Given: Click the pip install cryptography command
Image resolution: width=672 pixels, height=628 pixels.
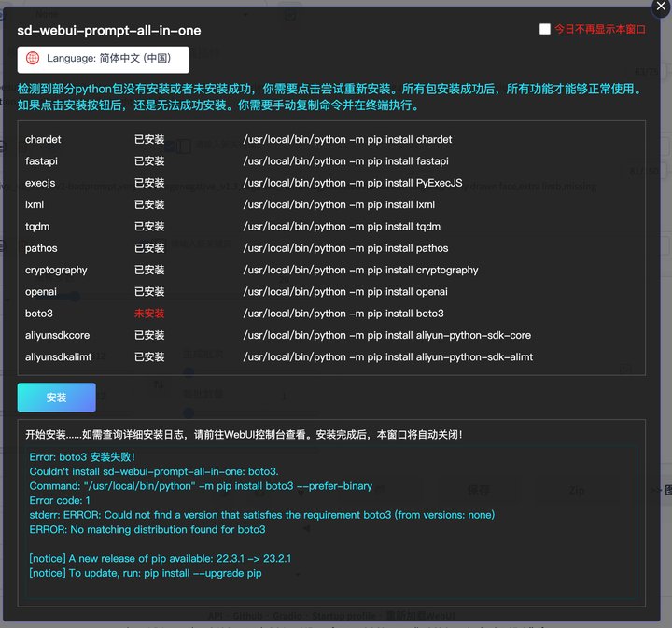Looking at the screenshot, I should pos(360,271).
